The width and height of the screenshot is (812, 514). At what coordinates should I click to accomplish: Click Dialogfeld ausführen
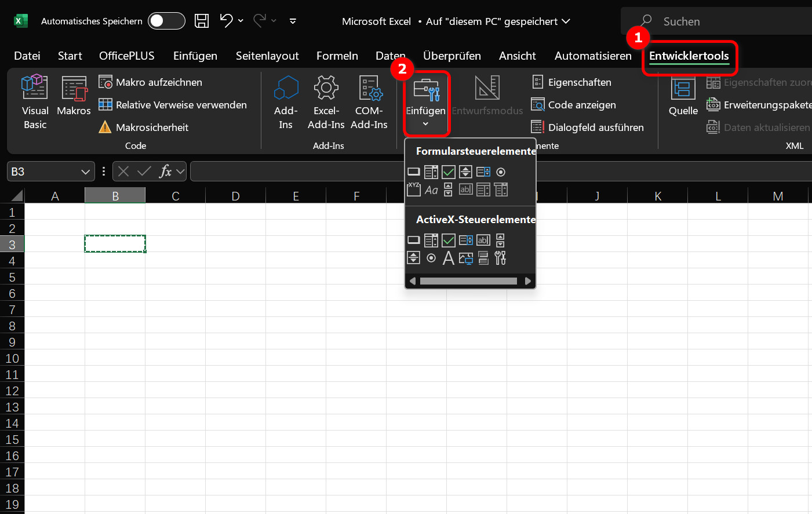click(x=588, y=127)
